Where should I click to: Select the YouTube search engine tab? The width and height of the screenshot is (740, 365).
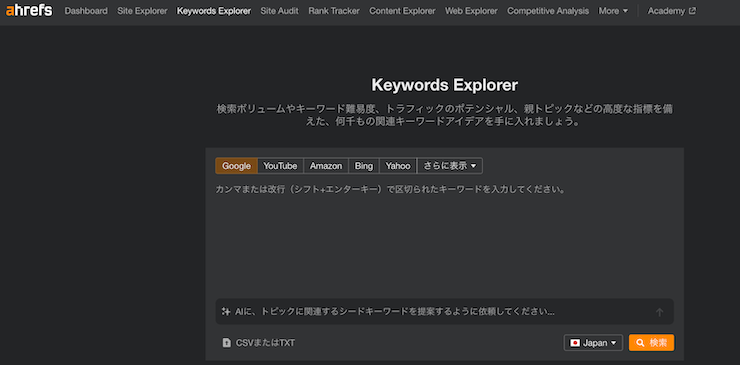pyautogui.click(x=280, y=166)
